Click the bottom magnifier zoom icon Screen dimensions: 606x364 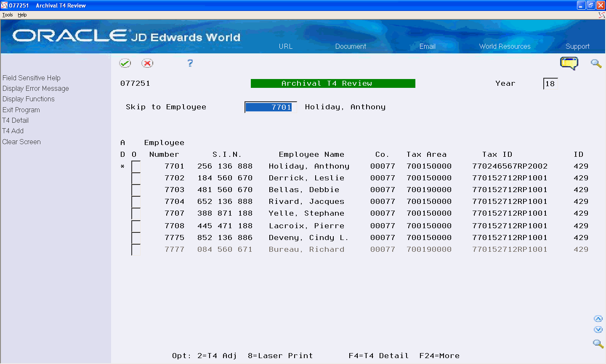pyautogui.click(x=598, y=343)
